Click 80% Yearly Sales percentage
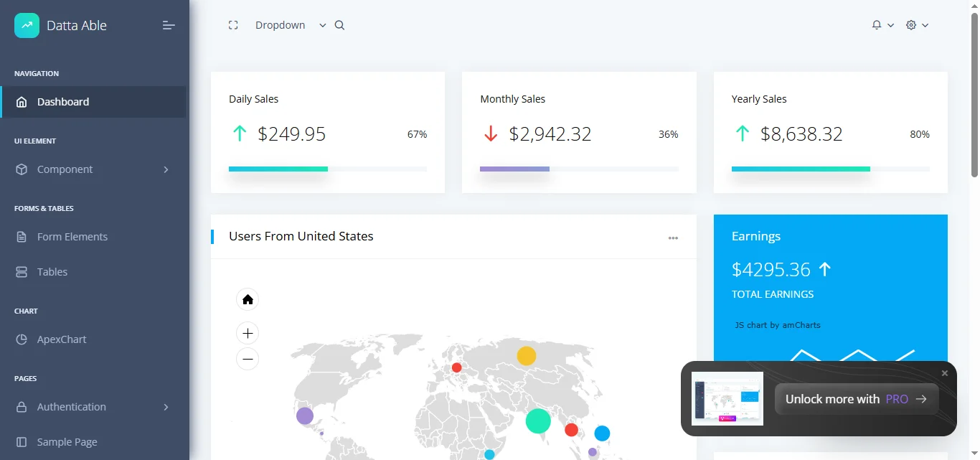The image size is (980, 460). pyautogui.click(x=920, y=134)
